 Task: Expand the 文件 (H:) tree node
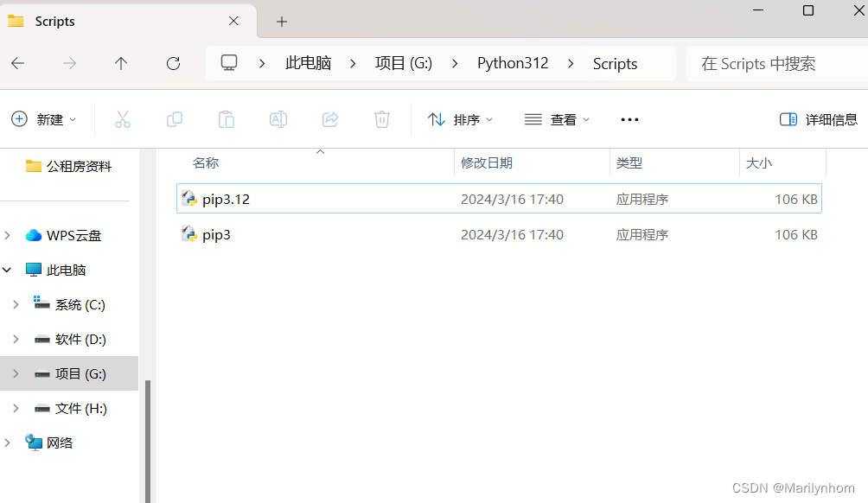pos(16,409)
